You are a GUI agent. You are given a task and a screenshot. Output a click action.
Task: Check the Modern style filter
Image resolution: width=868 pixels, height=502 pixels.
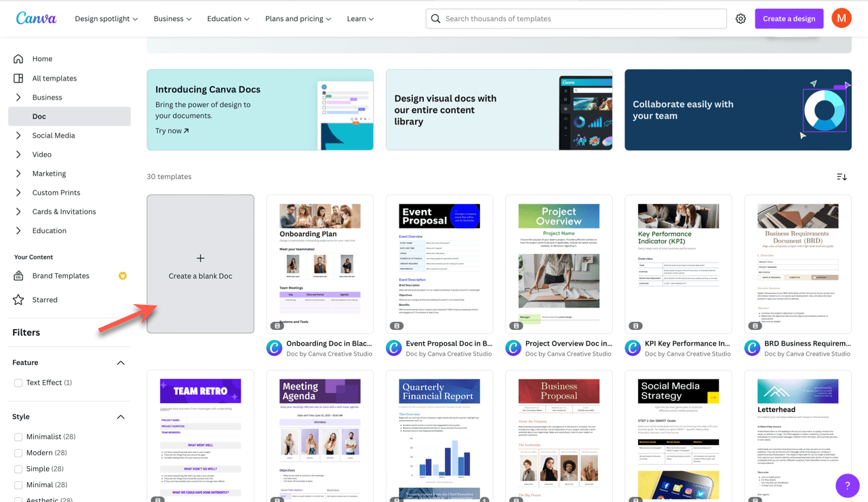click(x=18, y=453)
